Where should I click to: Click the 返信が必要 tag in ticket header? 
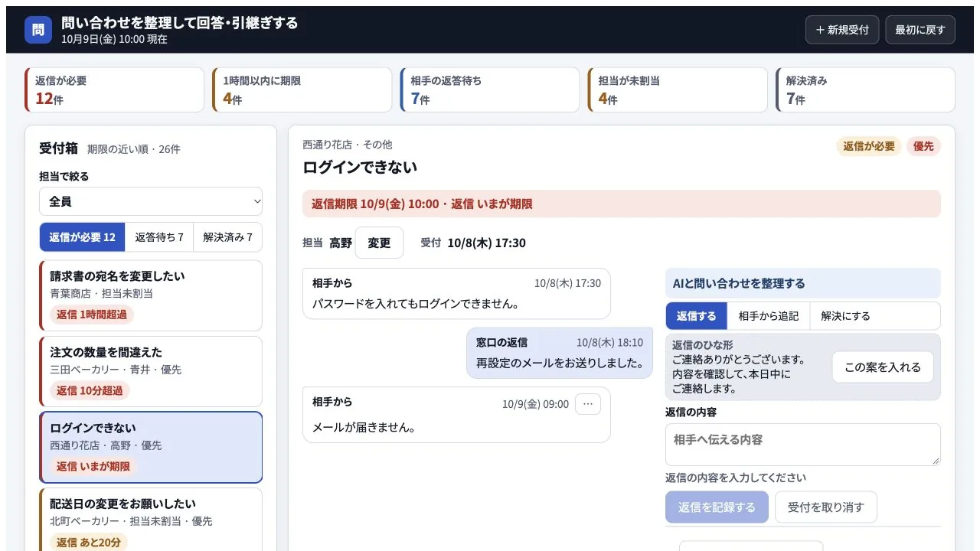click(869, 146)
